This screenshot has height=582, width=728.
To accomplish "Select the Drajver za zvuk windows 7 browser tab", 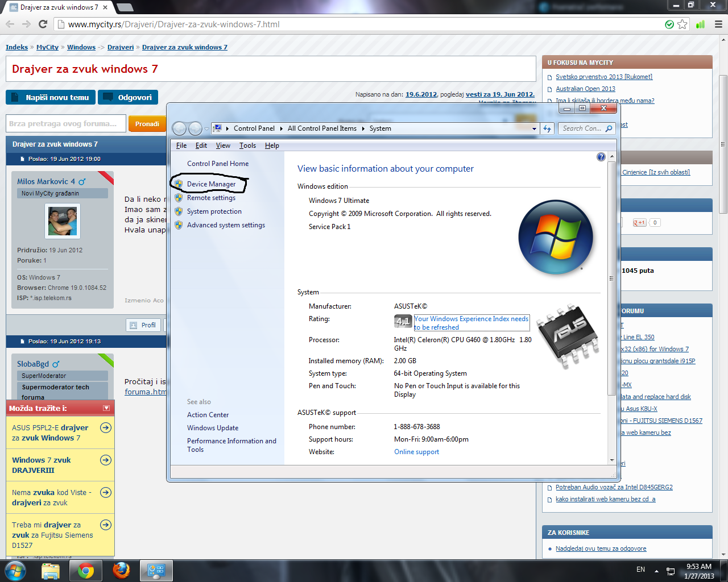I will click(59, 7).
